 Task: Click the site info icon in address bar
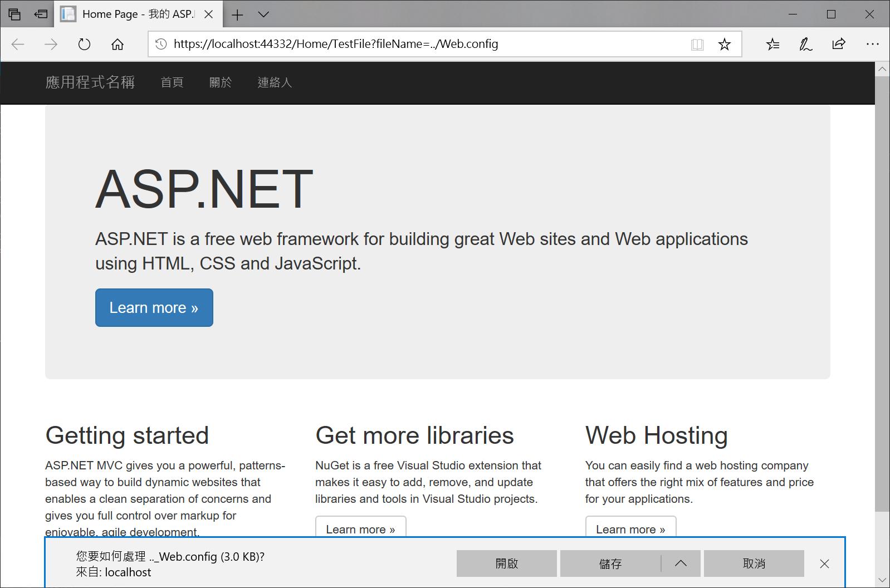click(x=161, y=44)
